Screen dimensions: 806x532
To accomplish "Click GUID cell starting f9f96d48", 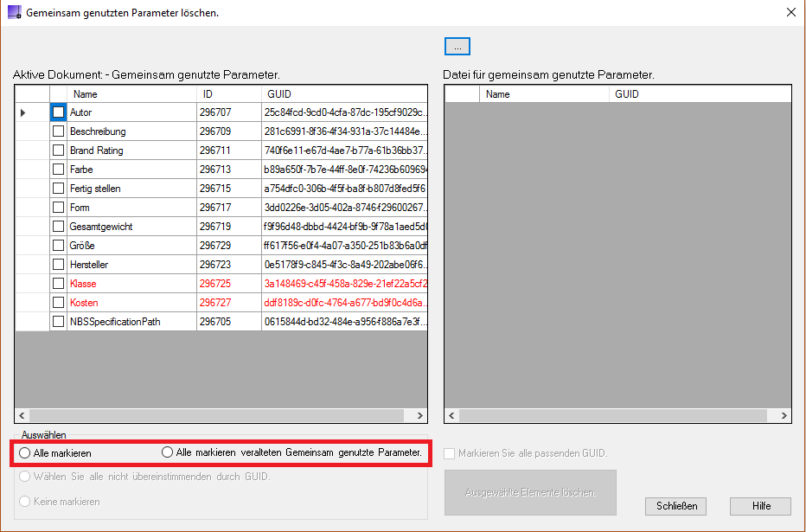I will tap(344, 226).
